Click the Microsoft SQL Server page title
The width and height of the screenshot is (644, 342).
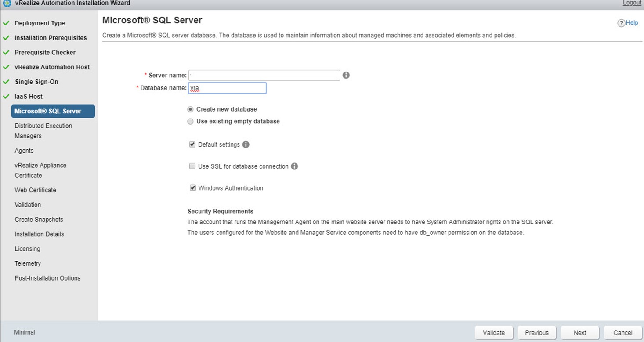pyautogui.click(x=152, y=20)
